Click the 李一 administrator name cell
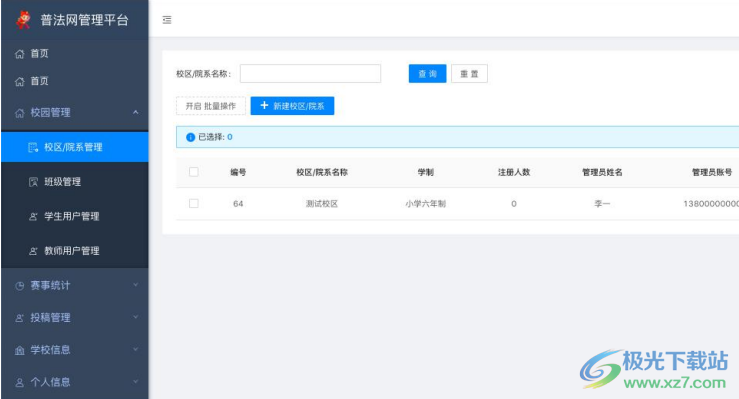 coord(602,204)
